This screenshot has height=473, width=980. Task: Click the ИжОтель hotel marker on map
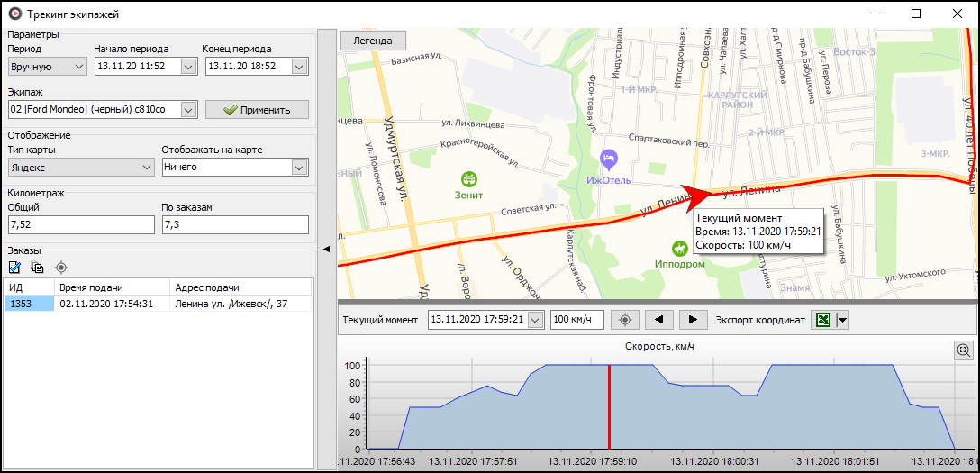click(610, 159)
